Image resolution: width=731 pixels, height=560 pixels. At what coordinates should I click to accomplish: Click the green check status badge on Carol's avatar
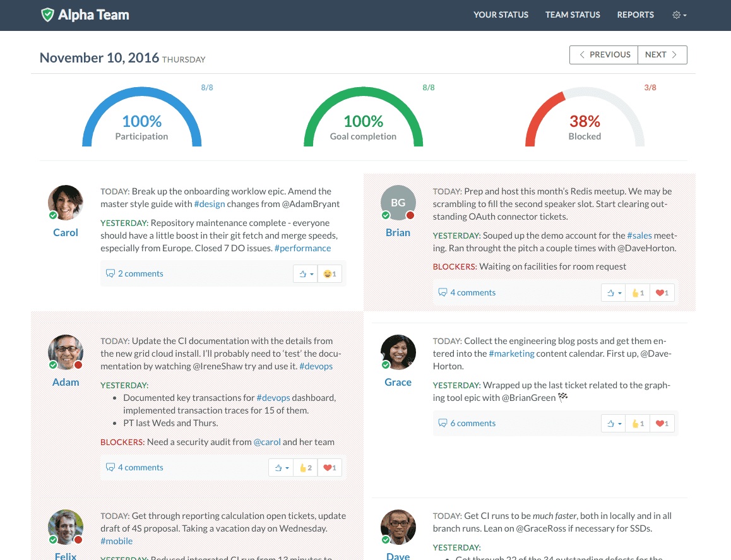(x=53, y=215)
